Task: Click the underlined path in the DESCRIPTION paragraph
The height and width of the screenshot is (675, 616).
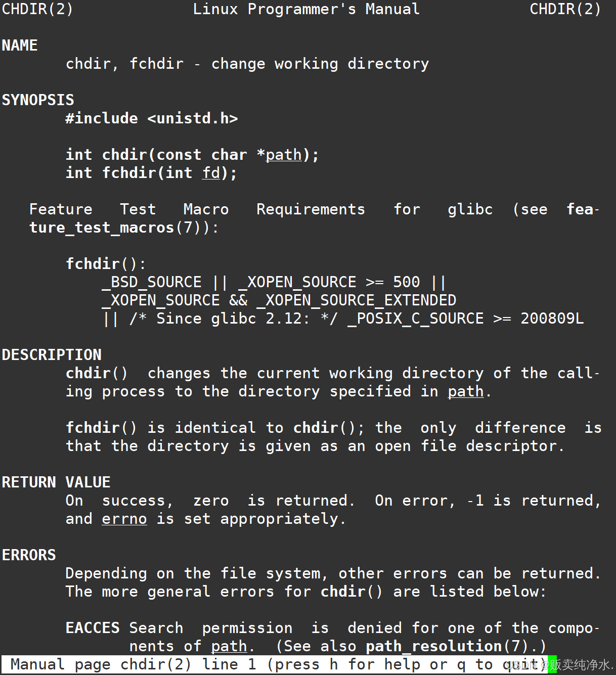Action: pos(466,391)
